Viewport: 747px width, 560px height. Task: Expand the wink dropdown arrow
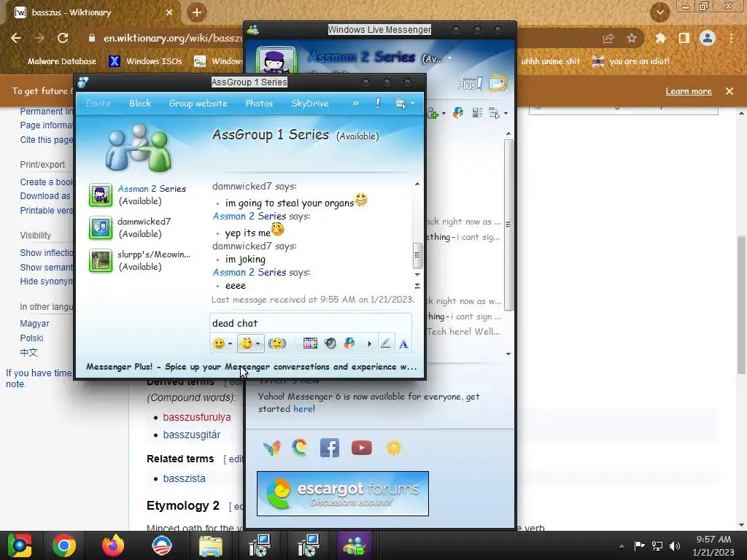[x=258, y=344]
